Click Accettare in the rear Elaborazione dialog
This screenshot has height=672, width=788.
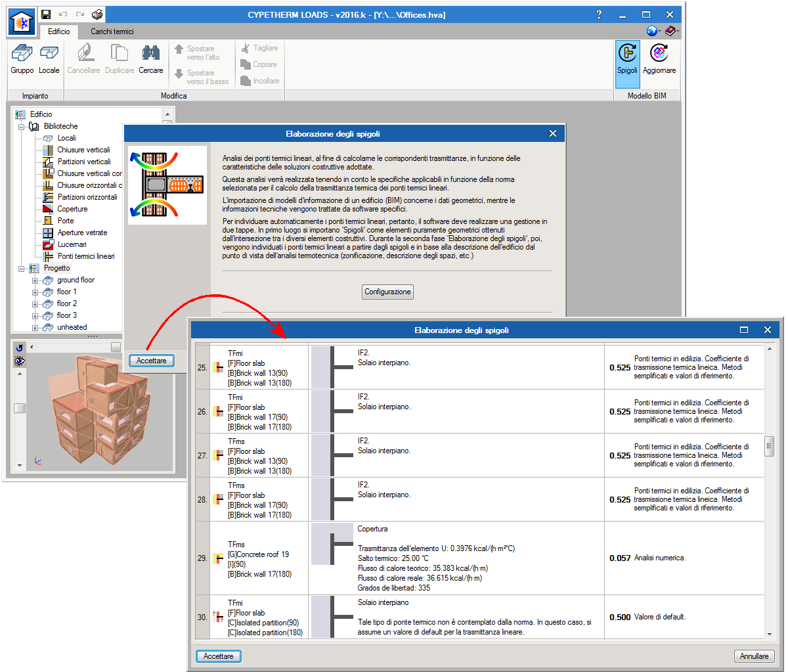[x=152, y=361]
